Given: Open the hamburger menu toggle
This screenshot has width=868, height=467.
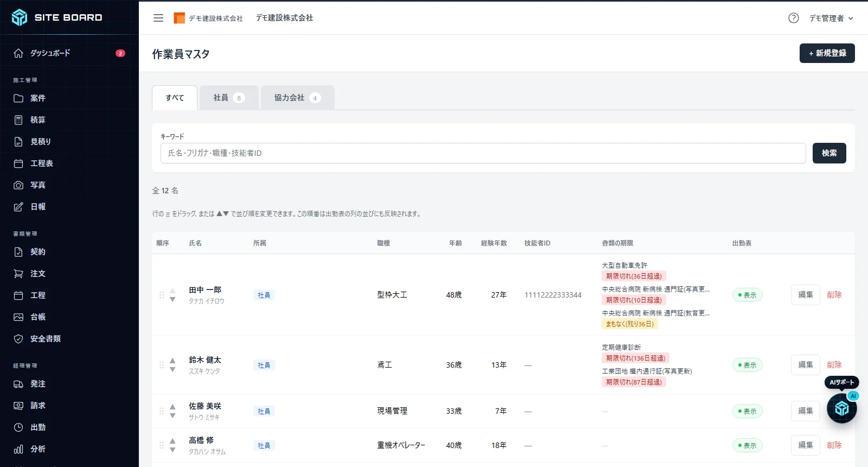Looking at the screenshot, I should click(x=158, y=18).
